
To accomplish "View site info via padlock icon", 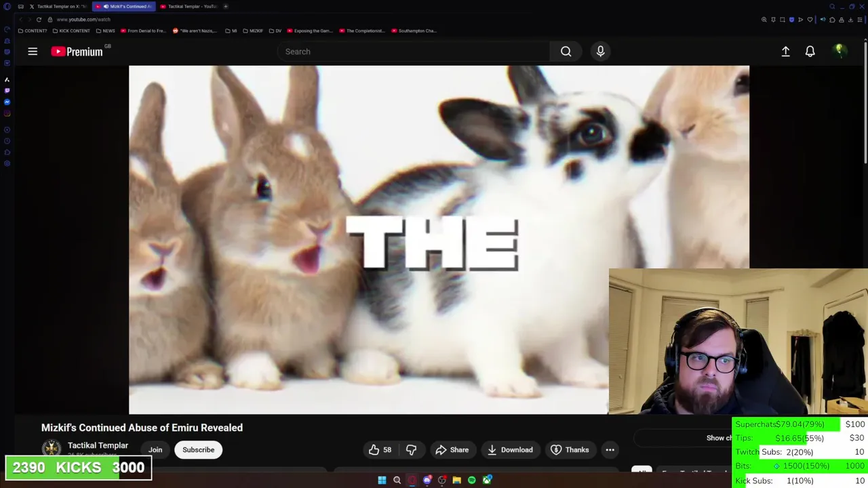I will coord(50,20).
